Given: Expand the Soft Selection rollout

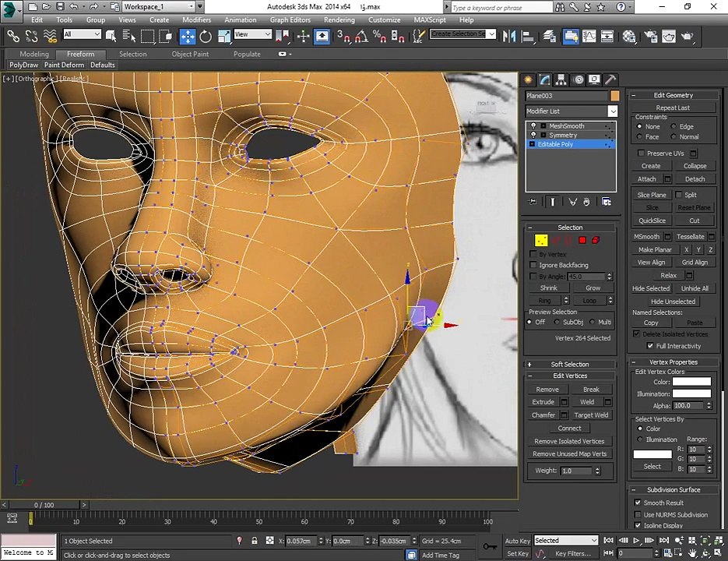Looking at the screenshot, I should [570, 365].
